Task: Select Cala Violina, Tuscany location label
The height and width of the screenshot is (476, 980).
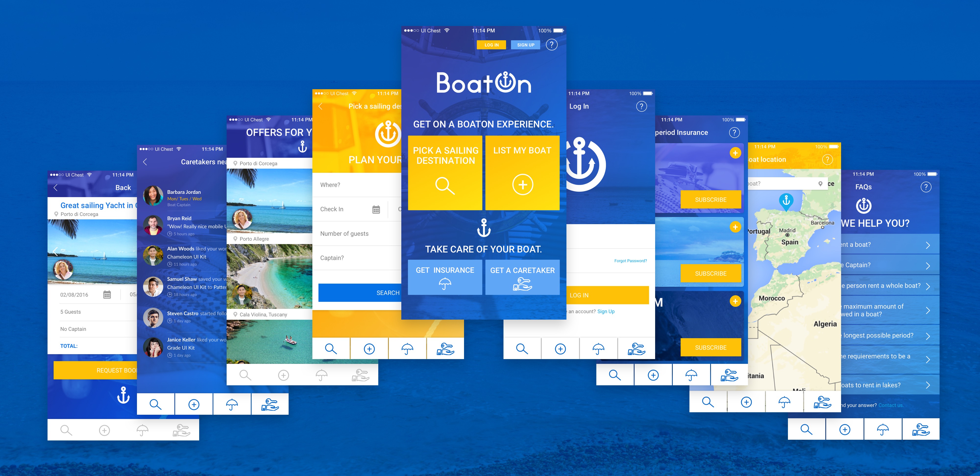Action: (x=263, y=315)
